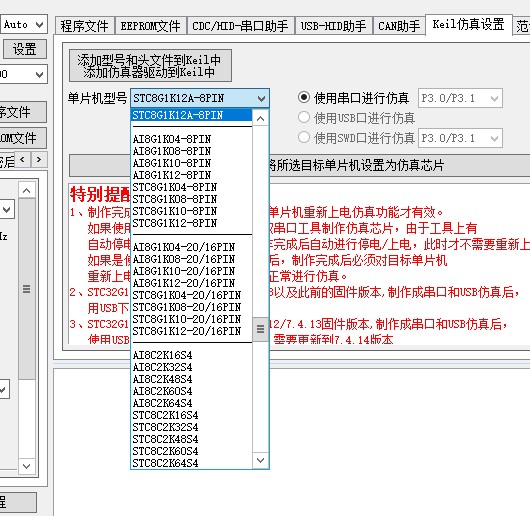
Task: Open the CAN助手 tab
Action: [399, 26]
